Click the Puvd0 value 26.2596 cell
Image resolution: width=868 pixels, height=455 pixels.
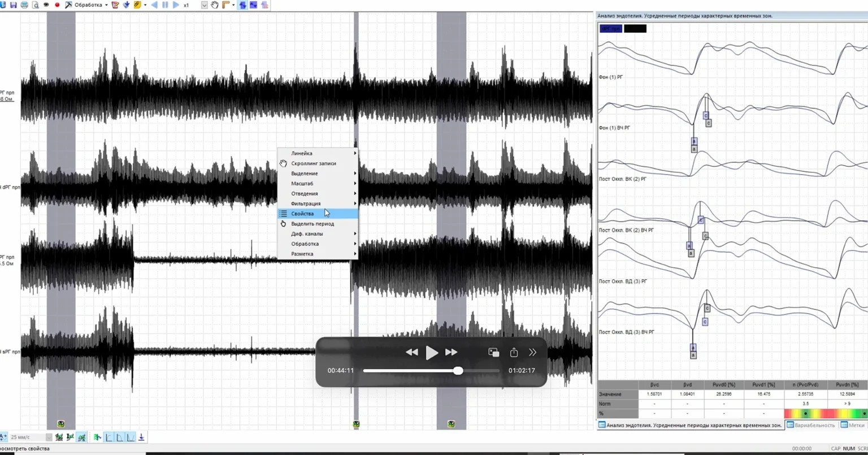click(724, 394)
